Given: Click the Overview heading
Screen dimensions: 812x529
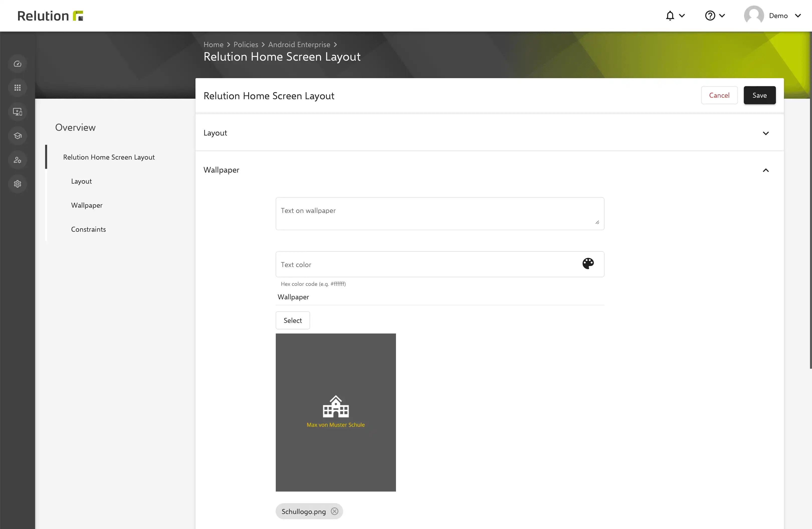Looking at the screenshot, I should point(75,127).
